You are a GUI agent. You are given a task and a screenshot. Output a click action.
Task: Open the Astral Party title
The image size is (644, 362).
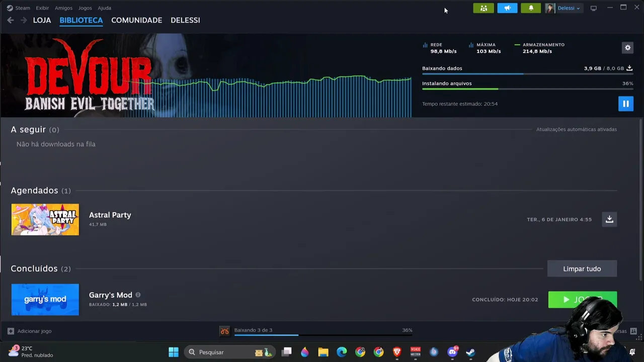(x=110, y=215)
